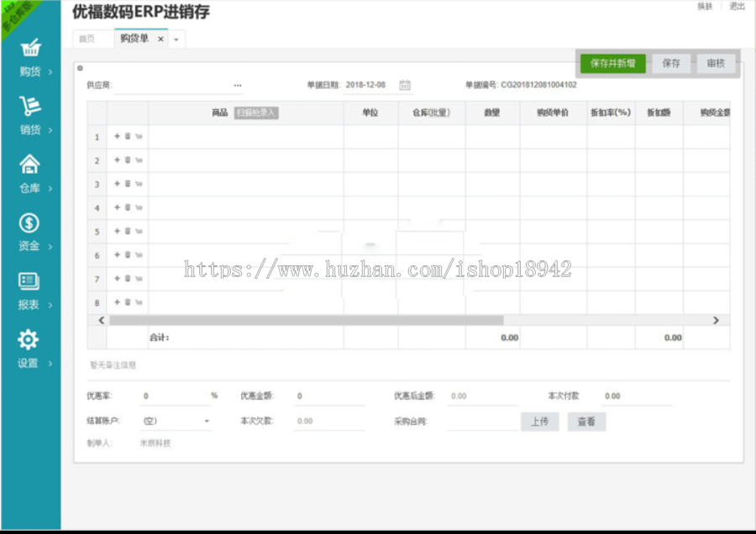Delete row 5 using its trash icon
Image resolution: width=756 pixels, height=534 pixels.
tap(128, 231)
